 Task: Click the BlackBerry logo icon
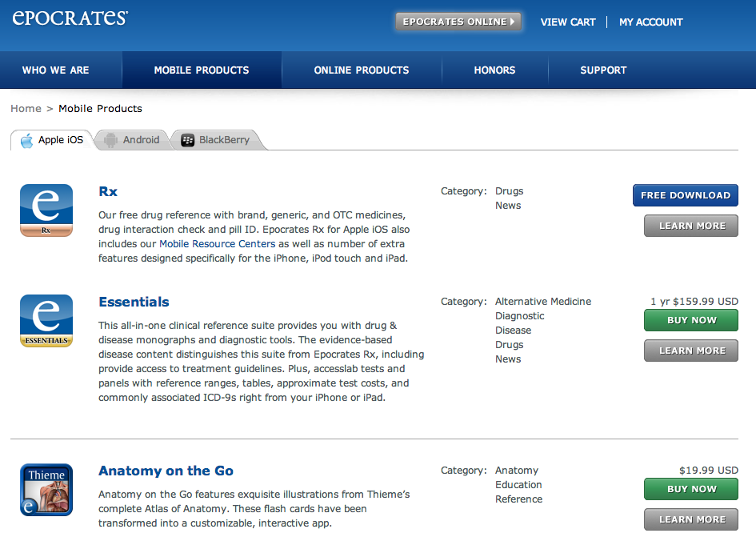(x=187, y=140)
